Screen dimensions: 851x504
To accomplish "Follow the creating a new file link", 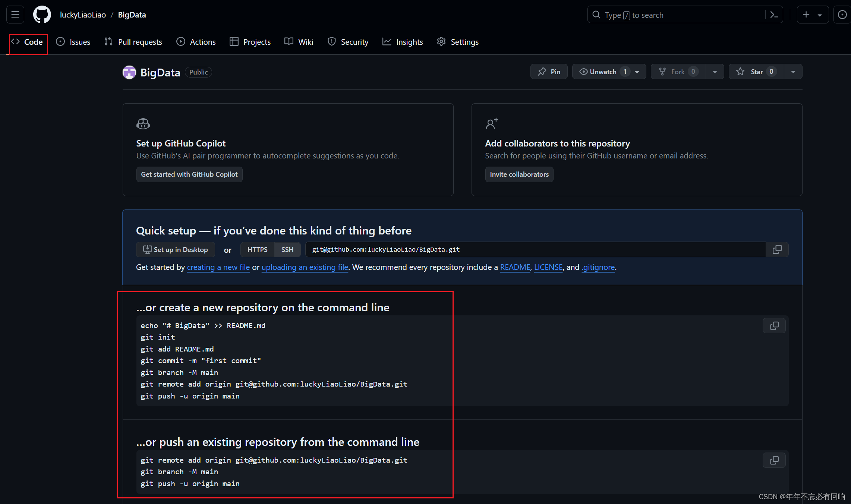I will (218, 267).
